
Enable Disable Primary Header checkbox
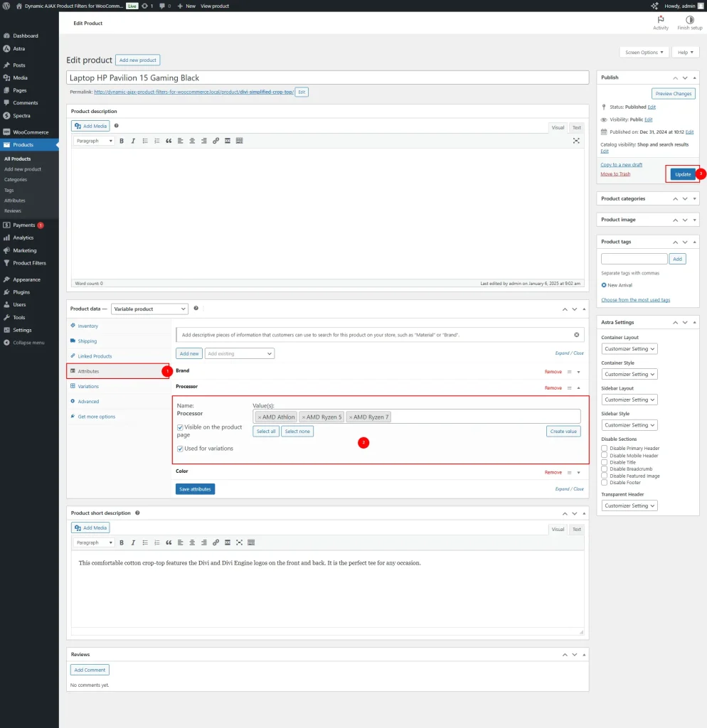coord(604,449)
